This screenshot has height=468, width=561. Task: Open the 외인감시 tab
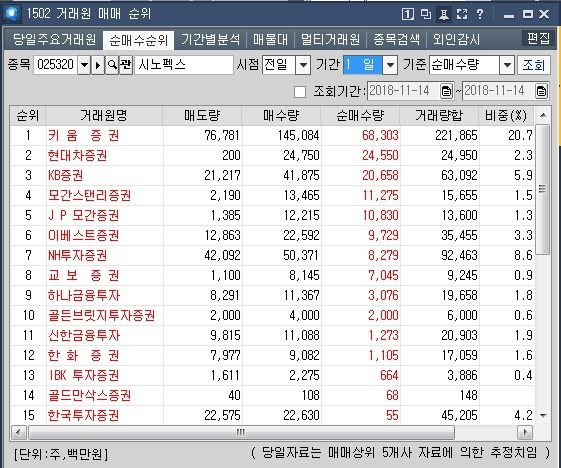(x=456, y=39)
